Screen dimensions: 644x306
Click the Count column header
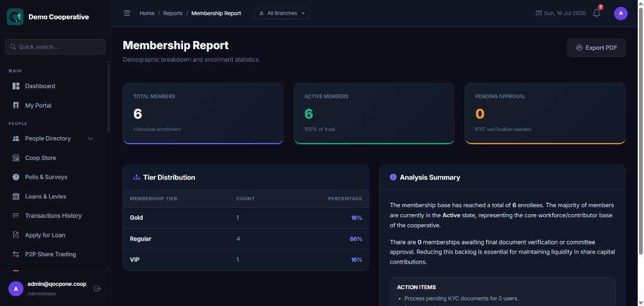[x=246, y=199]
